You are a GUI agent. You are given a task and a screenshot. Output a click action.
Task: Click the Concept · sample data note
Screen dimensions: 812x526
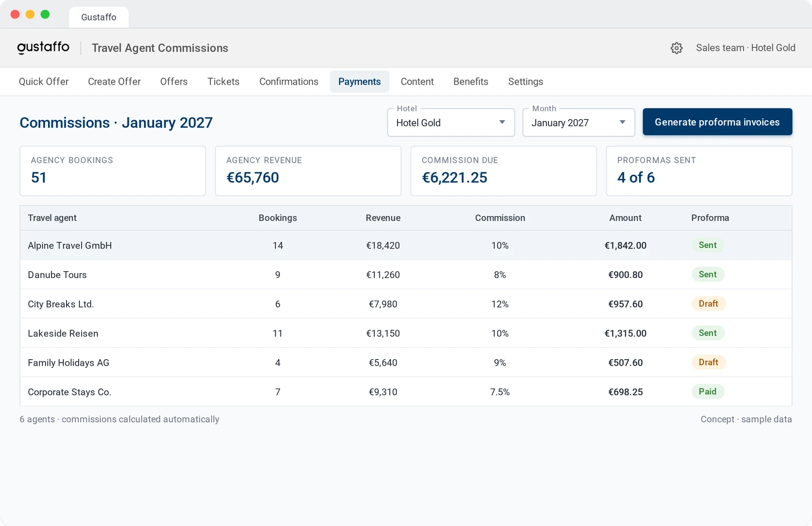pyautogui.click(x=746, y=419)
